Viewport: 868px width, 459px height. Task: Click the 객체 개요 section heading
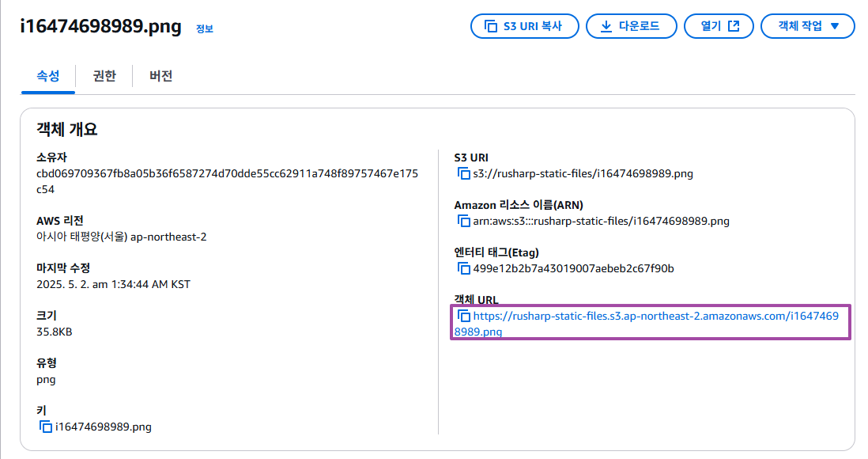point(67,129)
